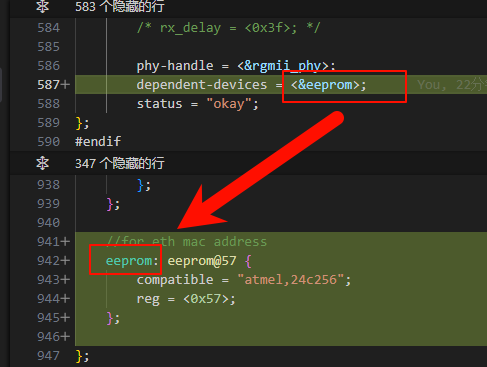The image size is (487, 367).
Task: Select line number 947
Action: [49, 356]
